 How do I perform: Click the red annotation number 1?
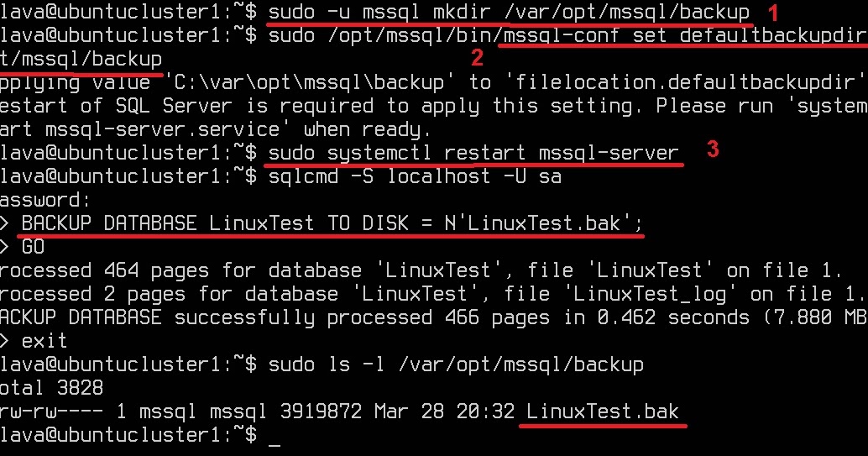[773, 13]
